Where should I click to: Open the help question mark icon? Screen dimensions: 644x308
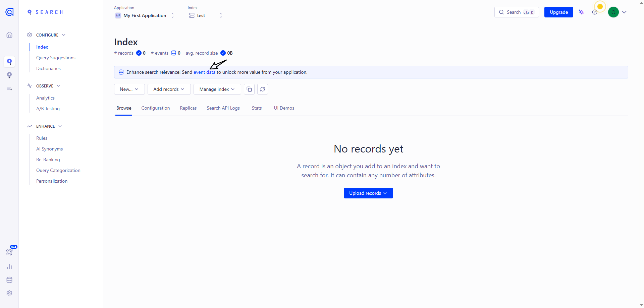coord(595,12)
